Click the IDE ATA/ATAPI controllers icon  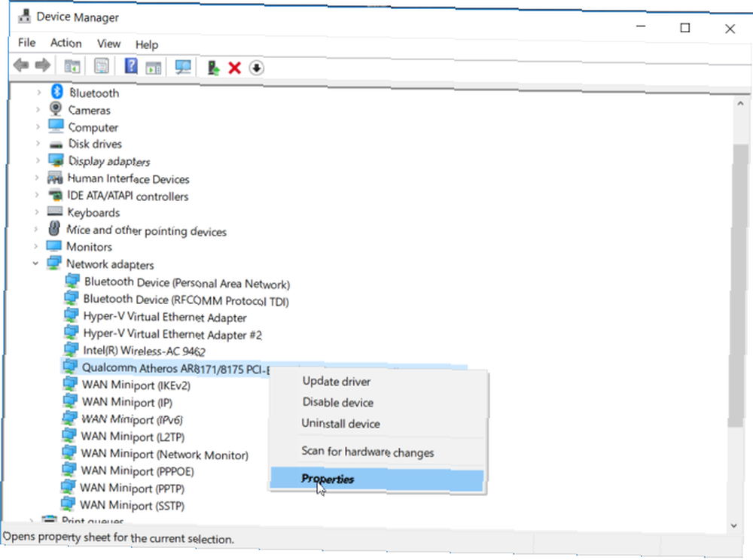[55, 195]
